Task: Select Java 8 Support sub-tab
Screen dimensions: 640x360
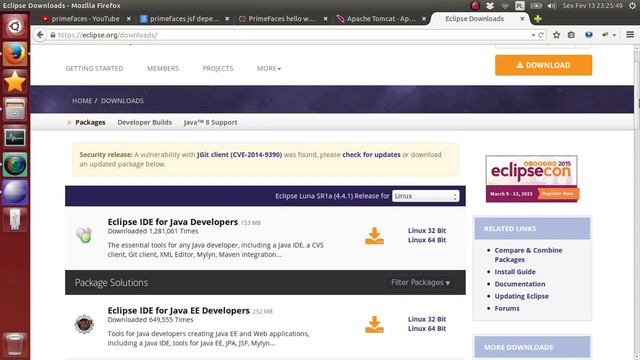Action: click(210, 122)
